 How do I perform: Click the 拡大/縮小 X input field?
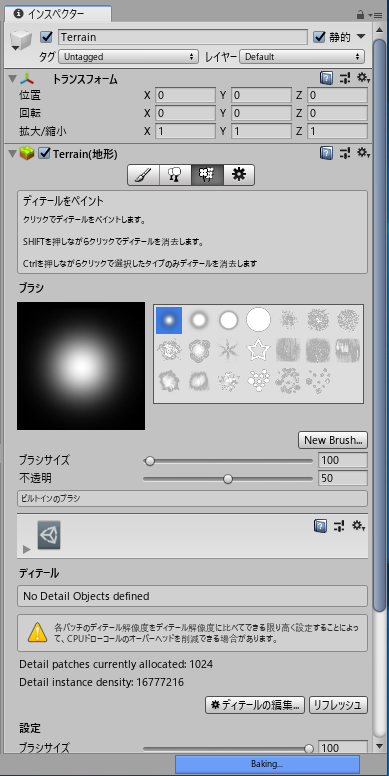[x=185, y=131]
